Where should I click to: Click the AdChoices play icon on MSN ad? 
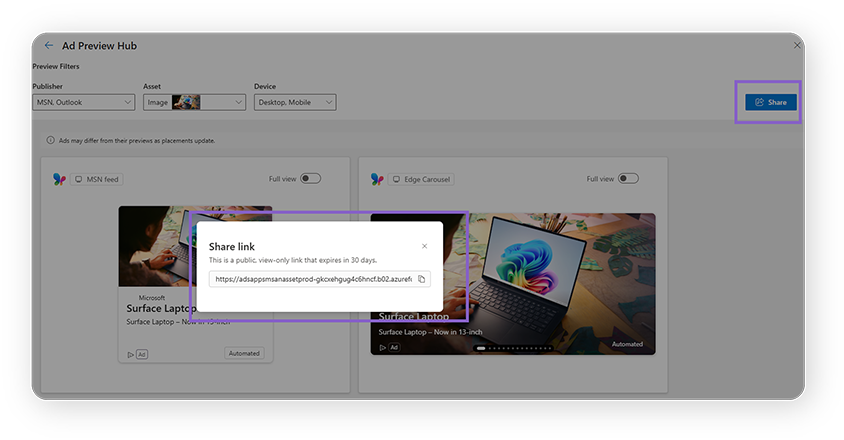coord(130,354)
